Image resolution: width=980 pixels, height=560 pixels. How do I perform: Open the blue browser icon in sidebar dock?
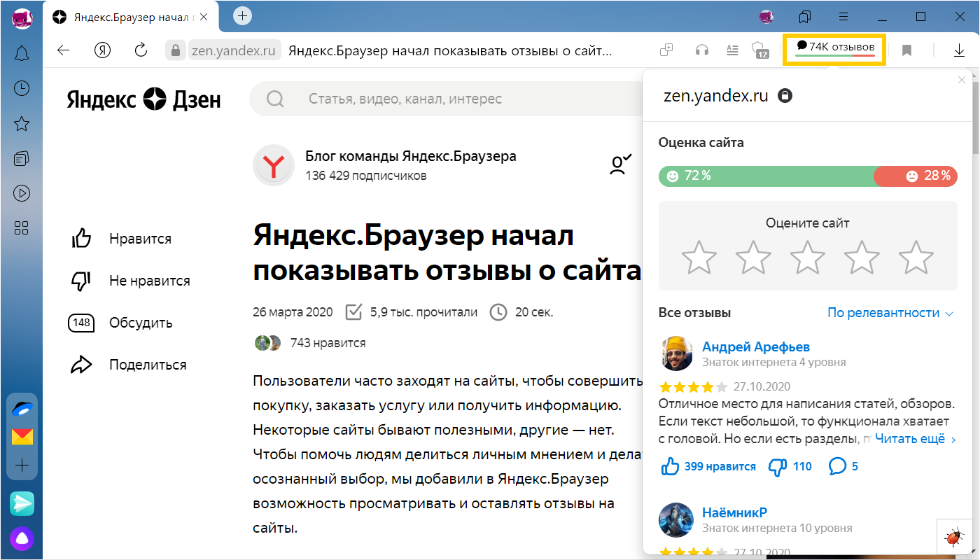point(22,409)
